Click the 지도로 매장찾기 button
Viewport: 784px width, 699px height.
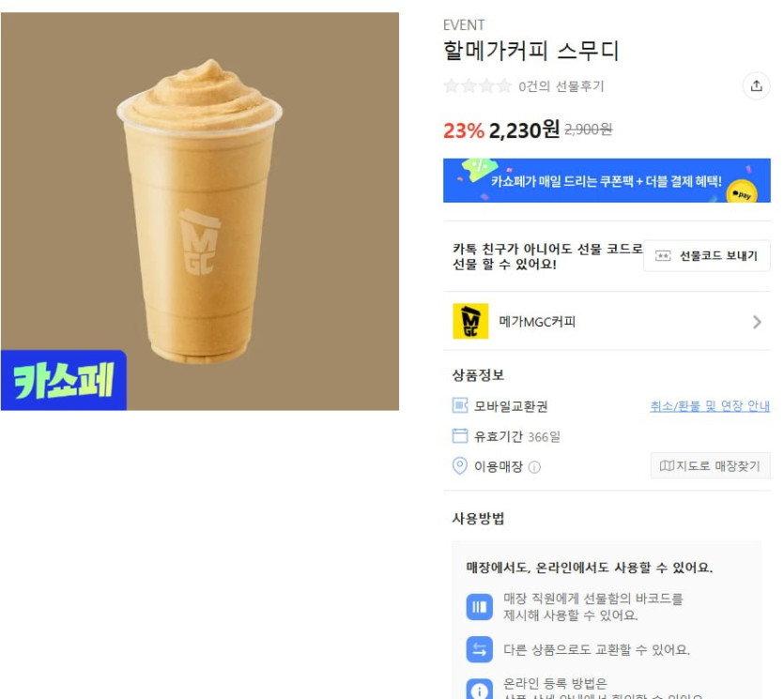[710, 465]
